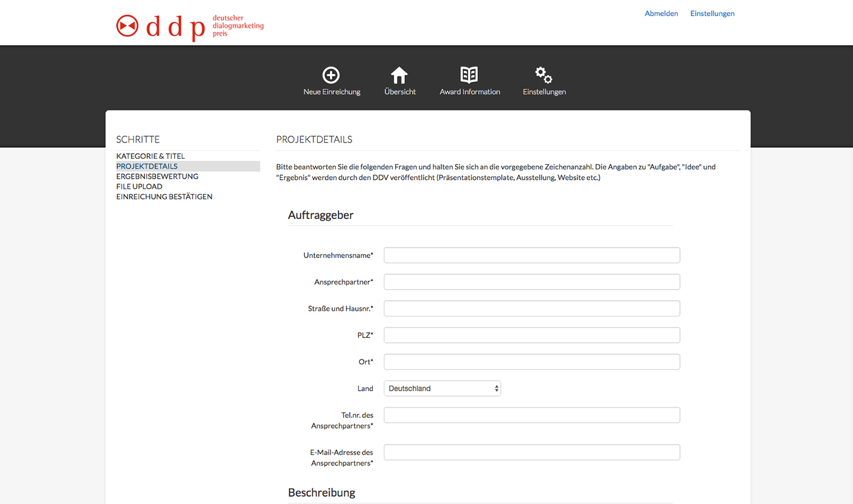Go to the Ergebnisbewertung step
The height and width of the screenshot is (504, 853).
coord(157,176)
